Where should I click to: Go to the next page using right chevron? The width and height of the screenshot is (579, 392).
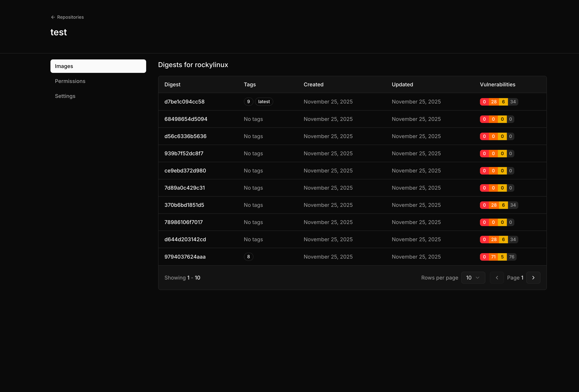(533, 277)
